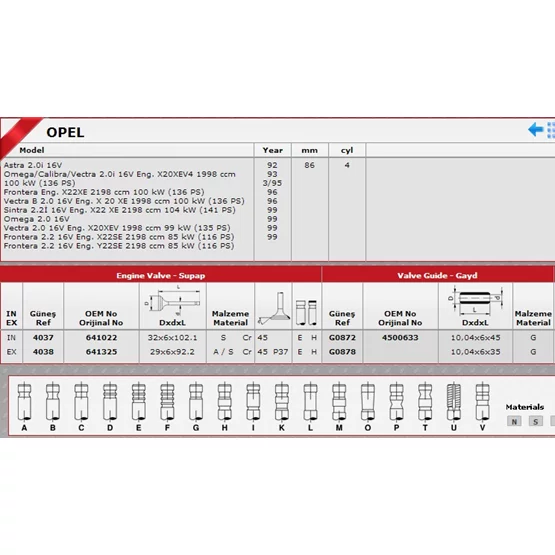Choose valve stem type H icon
Viewport: 555px width, 555px height.
224,402
